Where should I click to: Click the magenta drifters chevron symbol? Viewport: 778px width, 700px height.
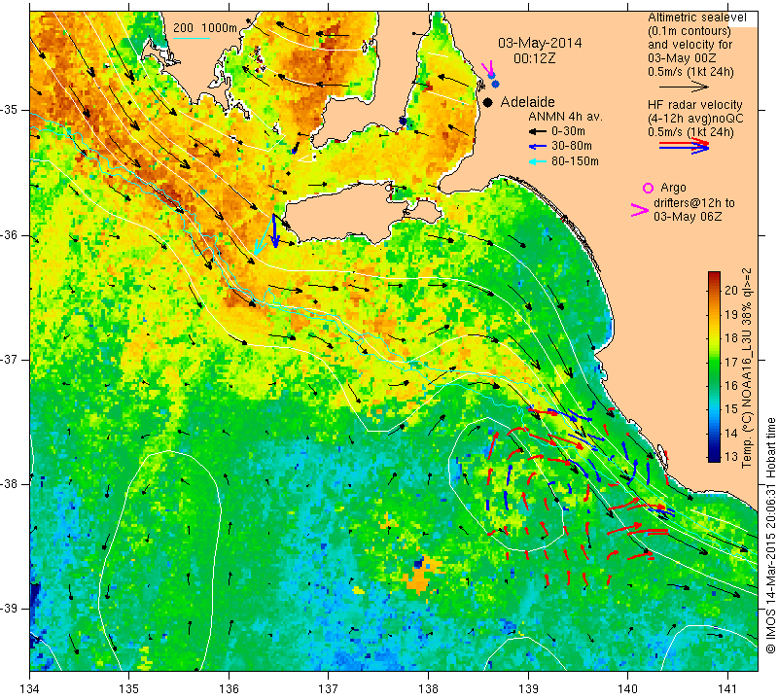tap(640, 210)
